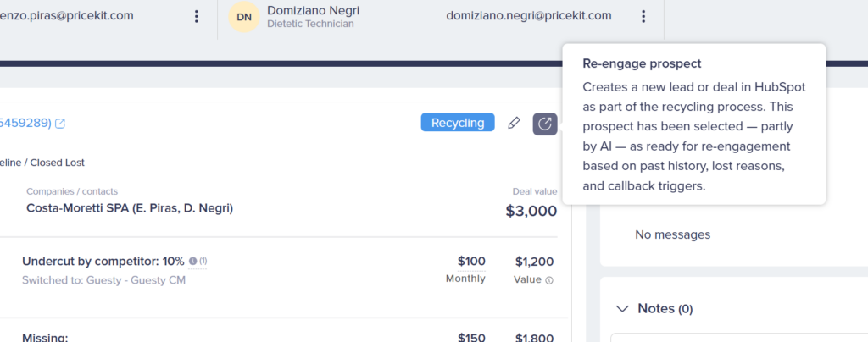Click the Re-engage prospect icon button
Screen dimensions: 868x342
click(544, 124)
